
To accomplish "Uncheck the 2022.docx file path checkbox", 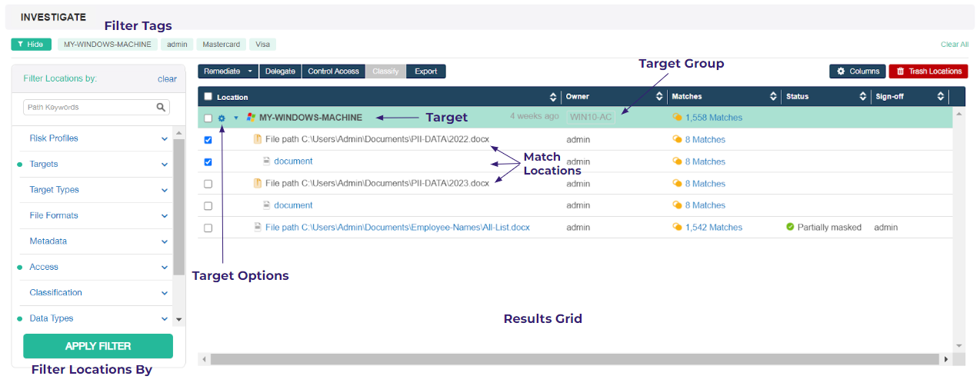I will 208,141.
